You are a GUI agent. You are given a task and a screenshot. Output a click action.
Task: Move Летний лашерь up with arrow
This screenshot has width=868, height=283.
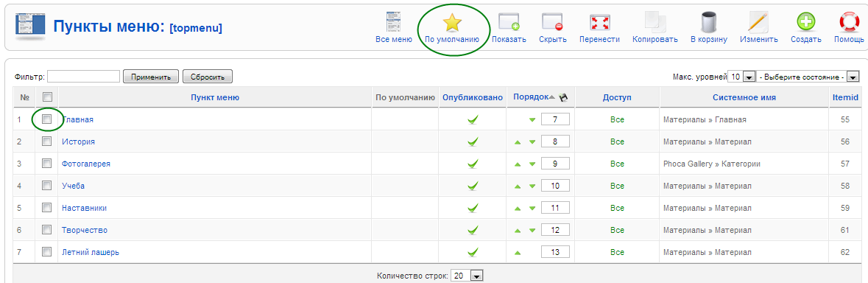coord(518,253)
